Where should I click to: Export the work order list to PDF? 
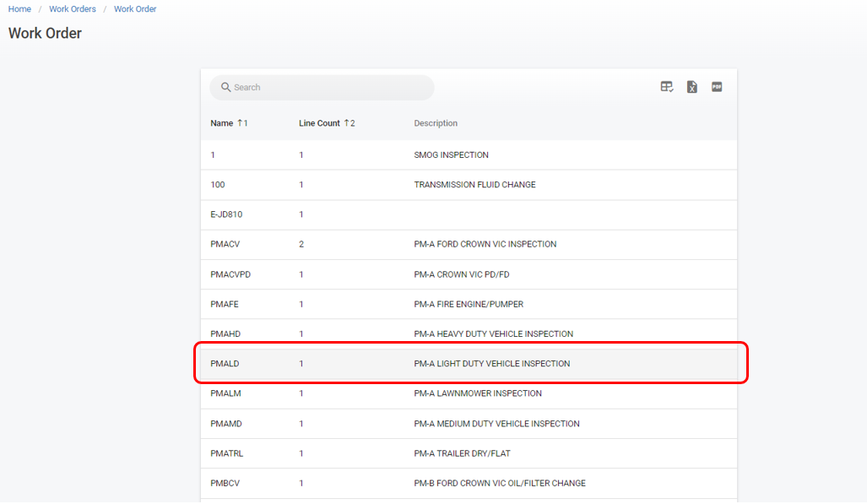(x=716, y=86)
